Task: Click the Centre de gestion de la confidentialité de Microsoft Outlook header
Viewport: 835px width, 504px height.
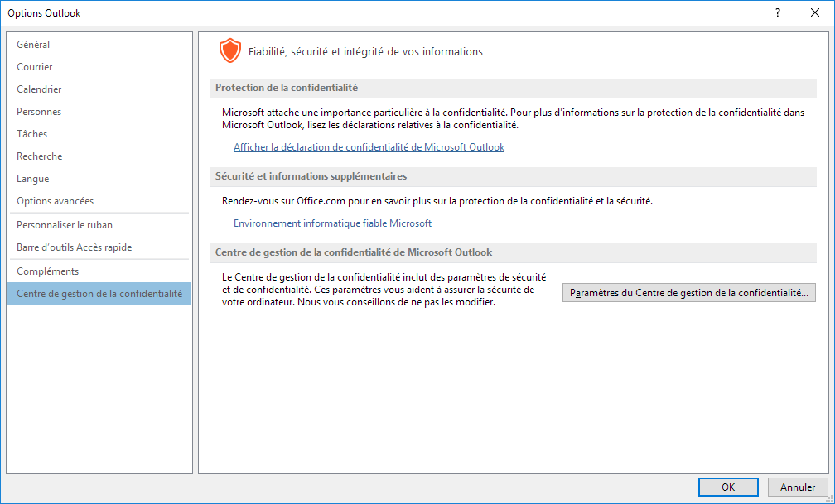Action: point(514,252)
